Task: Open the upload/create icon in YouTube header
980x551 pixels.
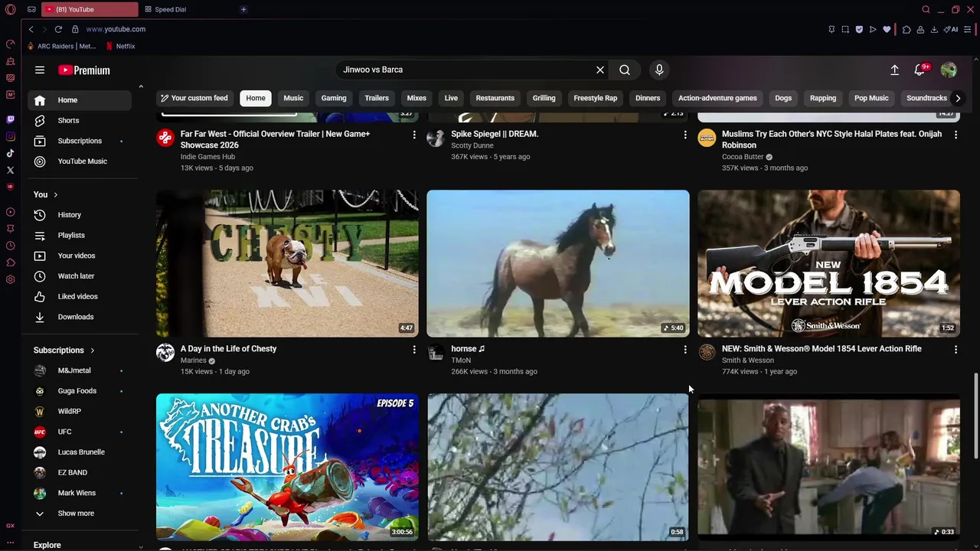Action: pyautogui.click(x=894, y=70)
